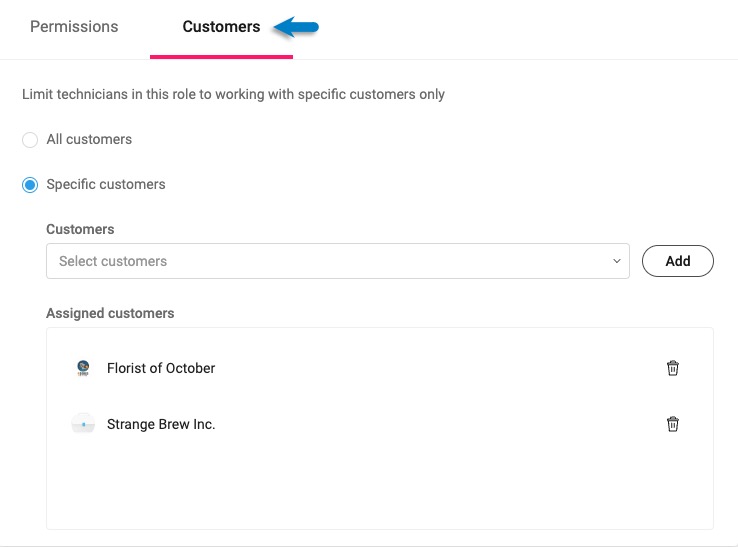
Task: Click the blue arrow beside Customers tab
Action: click(296, 27)
